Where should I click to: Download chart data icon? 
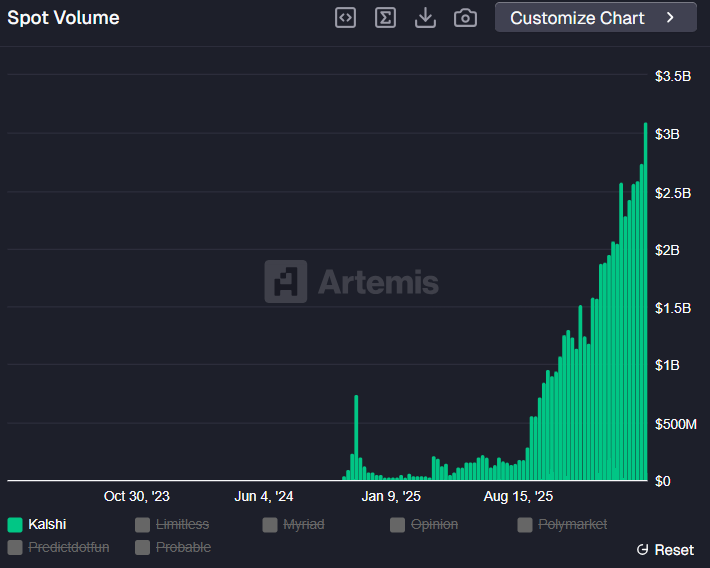pos(425,18)
